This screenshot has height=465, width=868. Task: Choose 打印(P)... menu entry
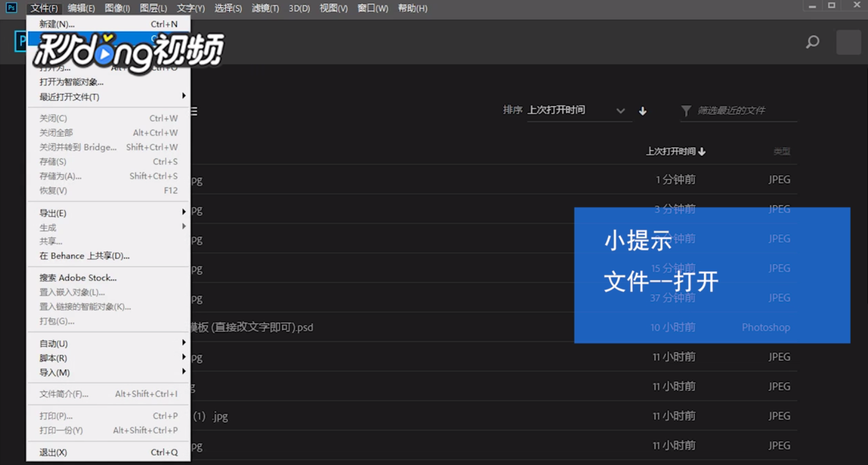108,416
